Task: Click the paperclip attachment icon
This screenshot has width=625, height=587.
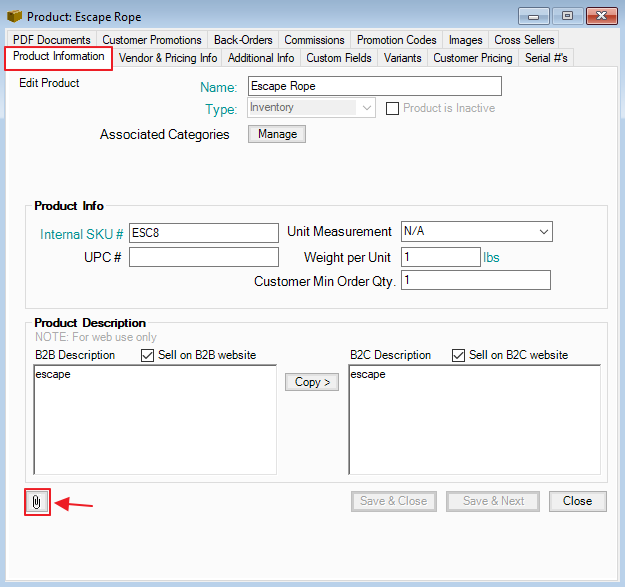Action: (x=36, y=501)
